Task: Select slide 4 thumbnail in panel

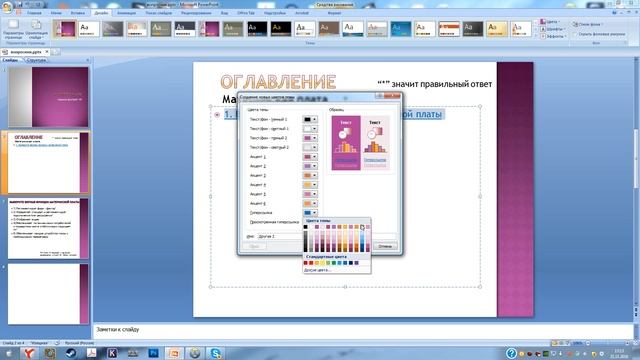Action: 48,294
